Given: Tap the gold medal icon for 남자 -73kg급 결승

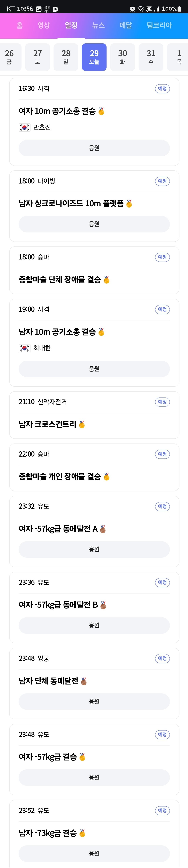Looking at the screenshot, I should coord(82,833).
